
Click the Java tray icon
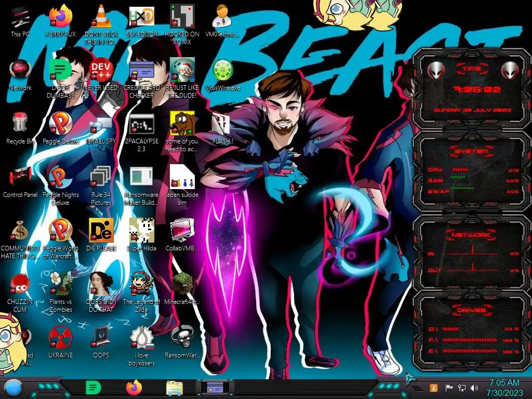(434, 388)
